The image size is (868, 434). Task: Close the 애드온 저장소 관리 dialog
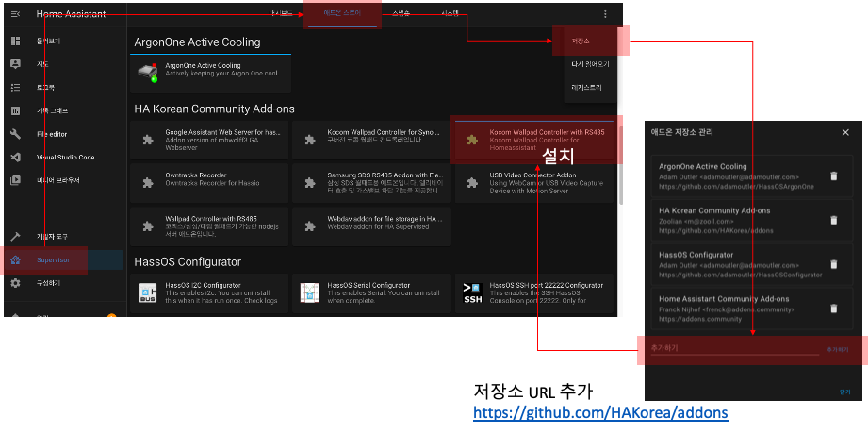click(x=845, y=132)
